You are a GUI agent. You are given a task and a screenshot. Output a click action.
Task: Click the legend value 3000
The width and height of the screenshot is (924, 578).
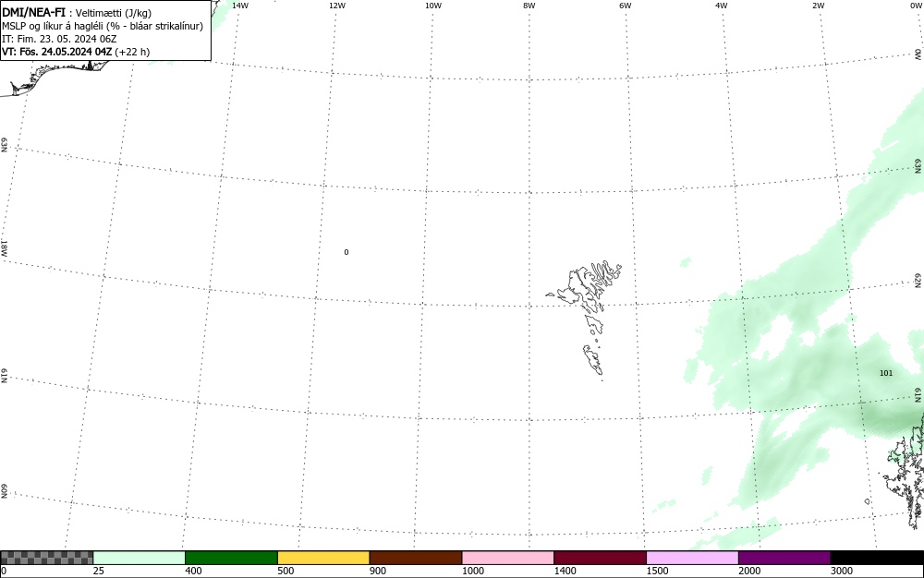click(x=842, y=571)
